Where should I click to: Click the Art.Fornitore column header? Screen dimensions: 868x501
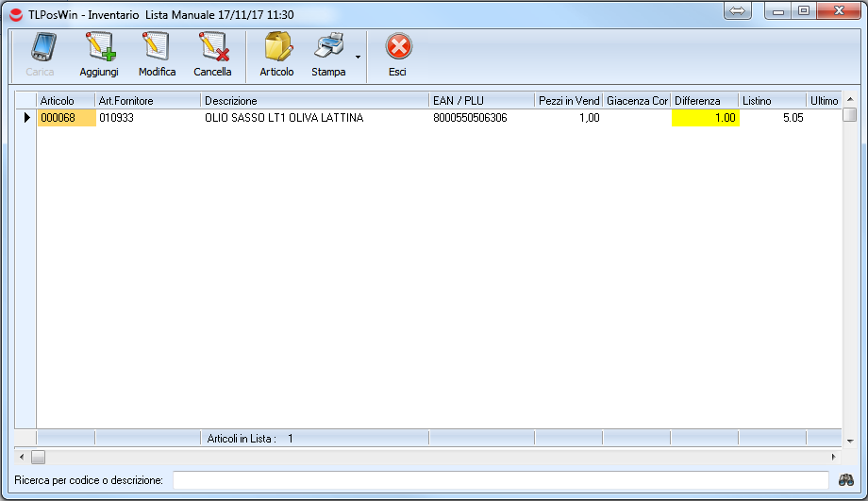click(x=147, y=101)
